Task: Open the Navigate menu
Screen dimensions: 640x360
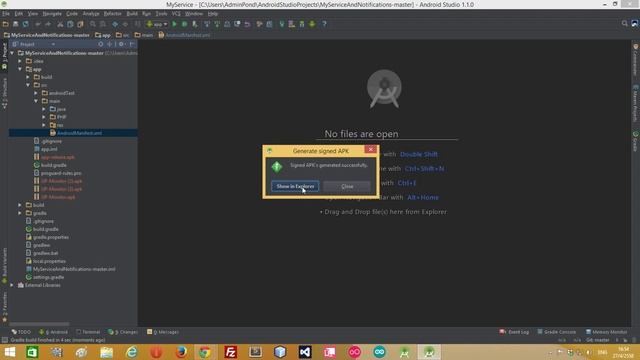Action: click(x=52, y=13)
